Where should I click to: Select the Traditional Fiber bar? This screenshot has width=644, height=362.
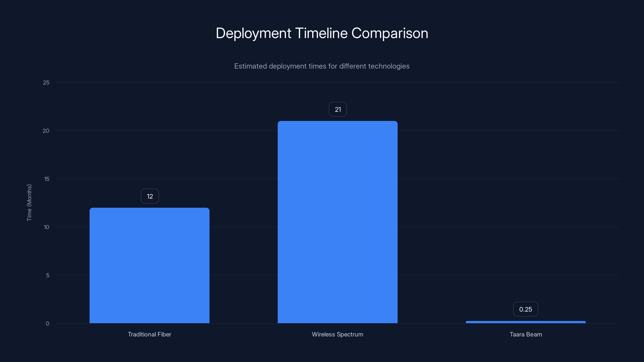pos(150,265)
